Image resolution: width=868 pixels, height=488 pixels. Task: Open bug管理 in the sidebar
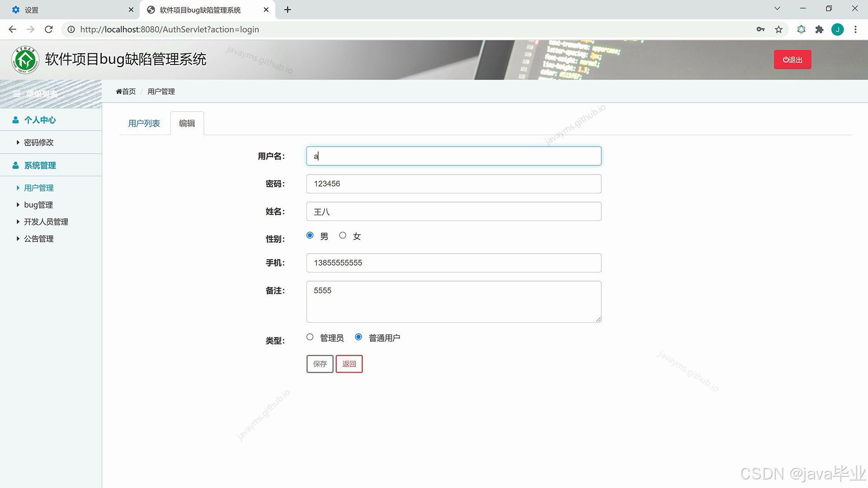point(38,205)
